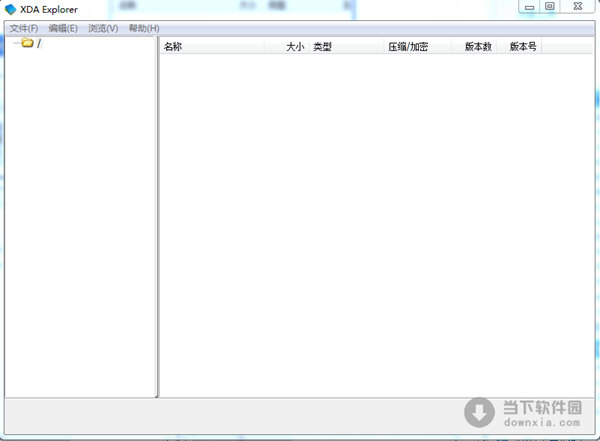Select the "/" root tree node label

[x=39, y=43]
